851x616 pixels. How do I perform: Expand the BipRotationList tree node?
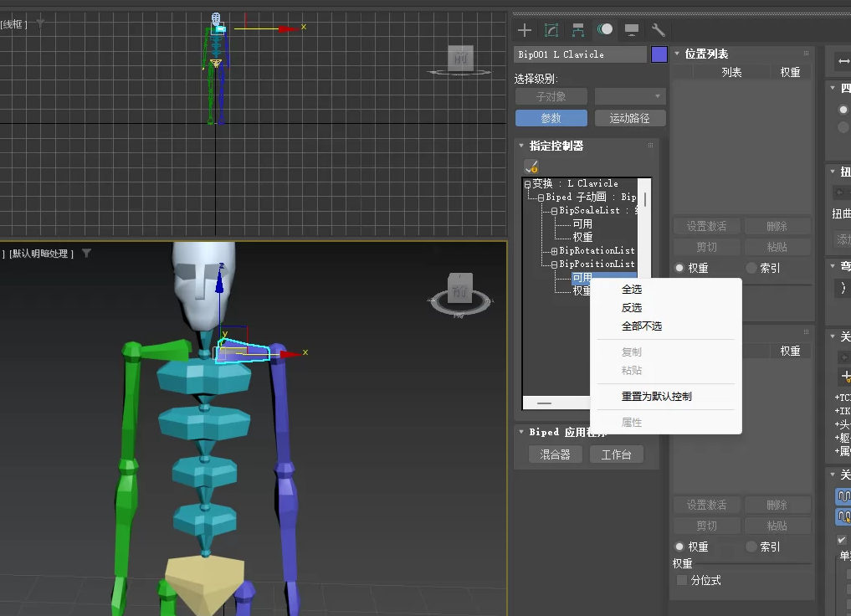click(x=554, y=251)
